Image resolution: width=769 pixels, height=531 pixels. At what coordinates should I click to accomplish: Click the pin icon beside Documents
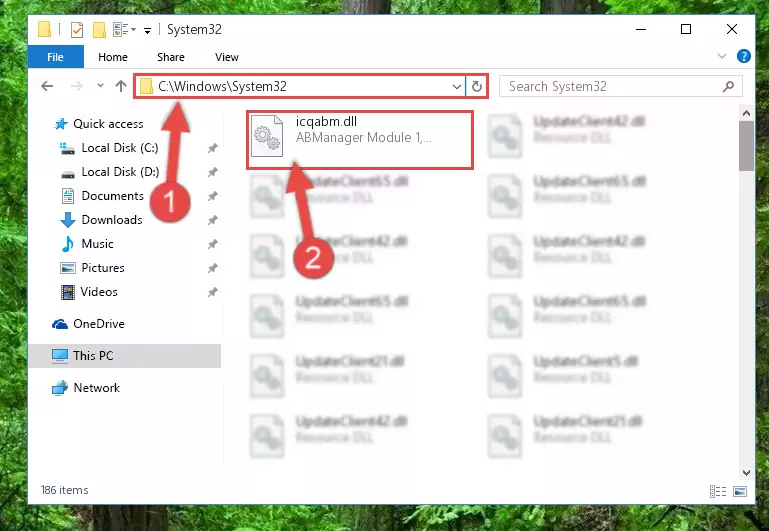pyautogui.click(x=212, y=196)
